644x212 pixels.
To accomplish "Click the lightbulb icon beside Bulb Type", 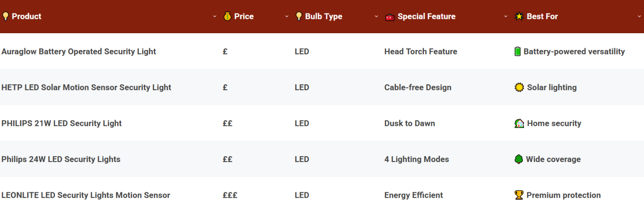I will (x=299, y=16).
